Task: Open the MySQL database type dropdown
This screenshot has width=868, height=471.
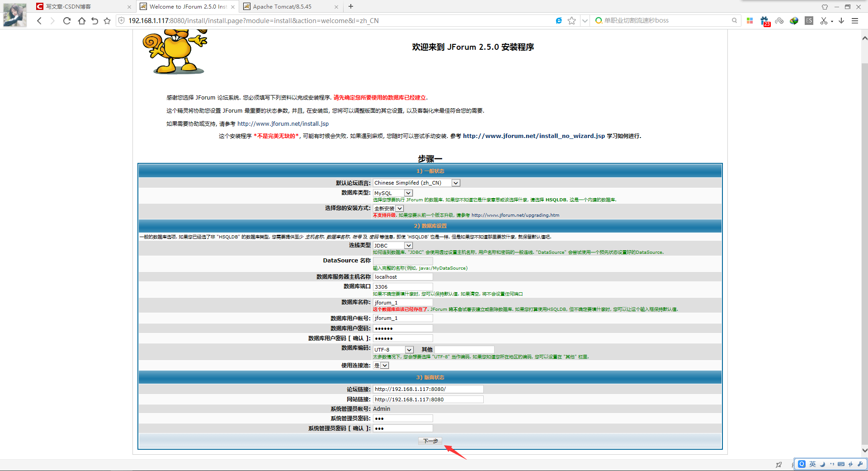Action: click(x=393, y=193)
